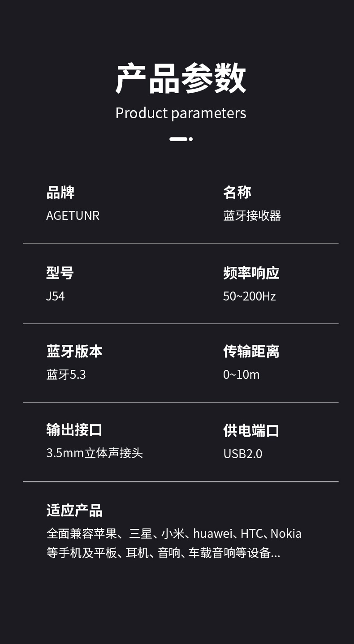Select the 适应产品 heading

(x=74, y=510)
